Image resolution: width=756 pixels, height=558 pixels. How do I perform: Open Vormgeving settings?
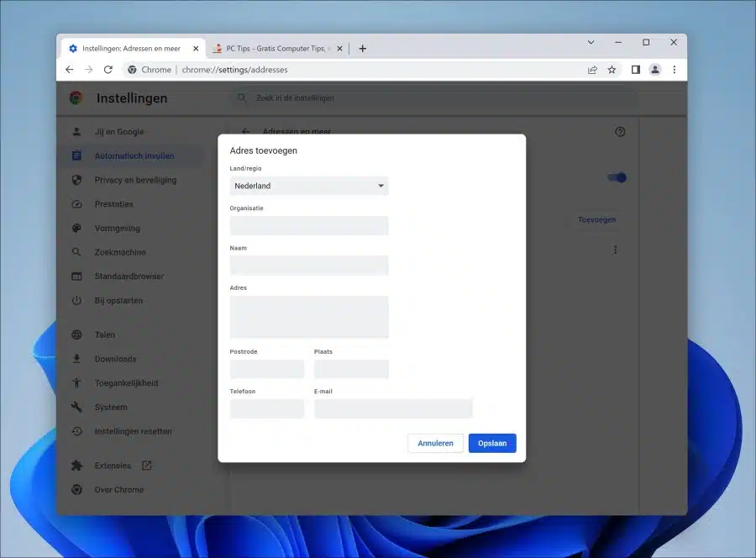coord(117,228)
